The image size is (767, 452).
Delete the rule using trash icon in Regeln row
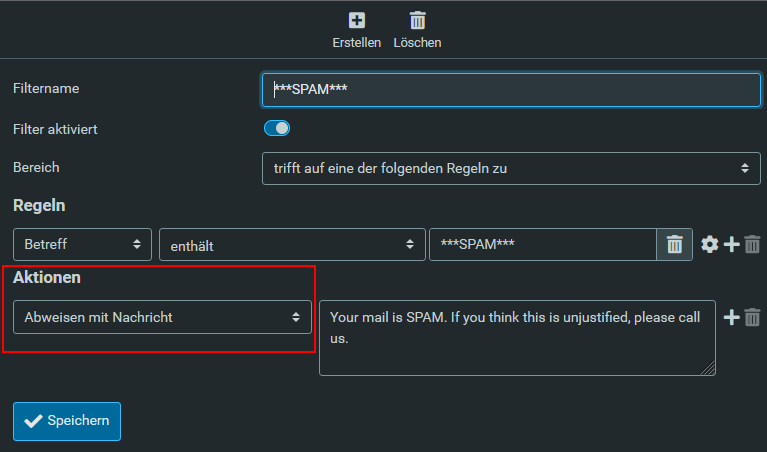pyautogui.click(x=753, y=244)
